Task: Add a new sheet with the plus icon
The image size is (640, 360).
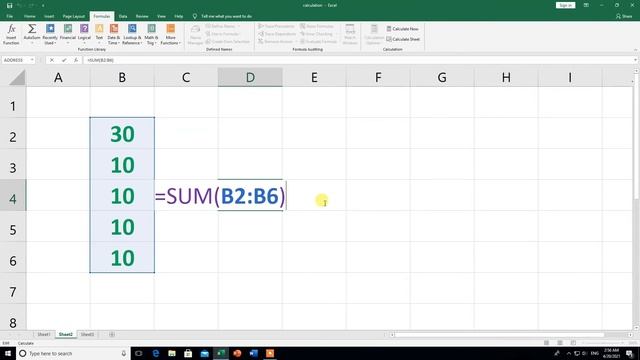Action: click(x=111, y=334)
